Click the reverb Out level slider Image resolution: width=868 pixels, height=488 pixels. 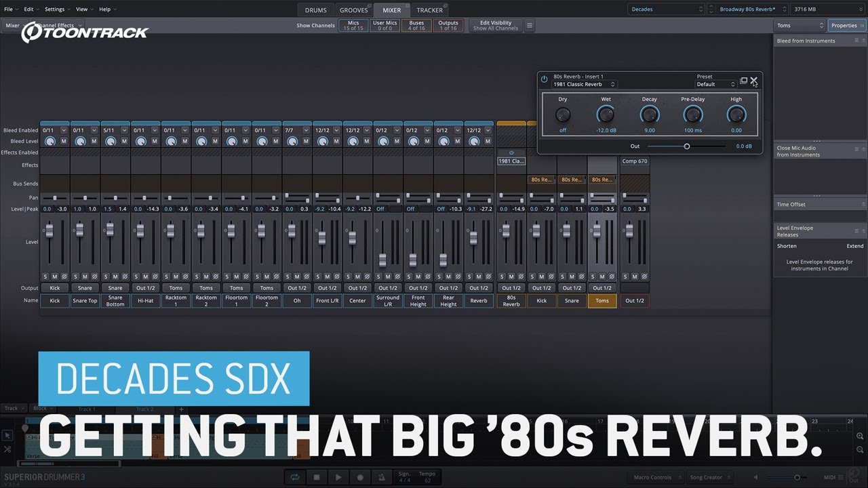[686, 146]
